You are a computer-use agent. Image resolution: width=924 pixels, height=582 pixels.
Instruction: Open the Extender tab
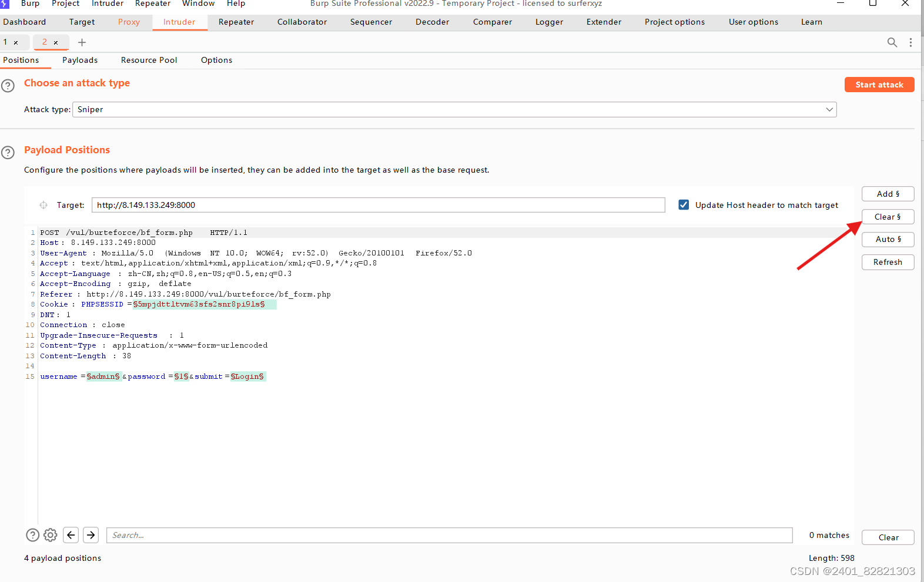point(604,22)
